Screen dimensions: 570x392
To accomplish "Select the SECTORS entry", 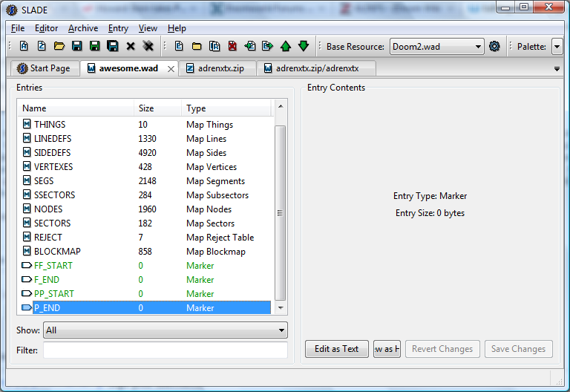I will 145,223.
